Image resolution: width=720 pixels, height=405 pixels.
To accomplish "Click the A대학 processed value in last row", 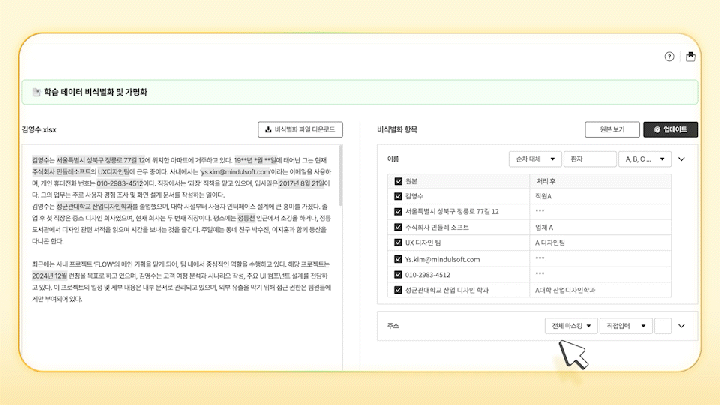I will [565, 290].
